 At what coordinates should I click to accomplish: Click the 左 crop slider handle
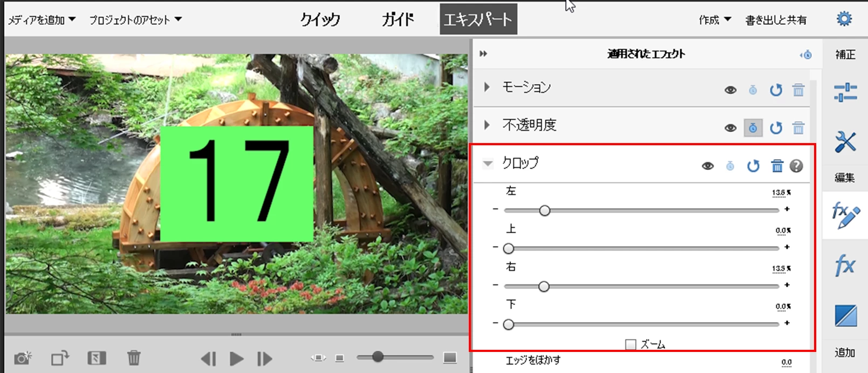click(x=545, y=211)
